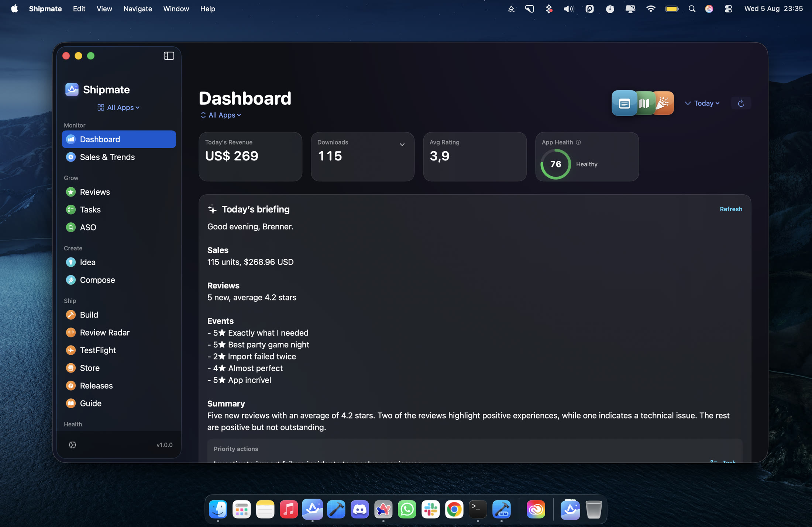
Task: Open the View menu
Action: (x=104, y=8)
